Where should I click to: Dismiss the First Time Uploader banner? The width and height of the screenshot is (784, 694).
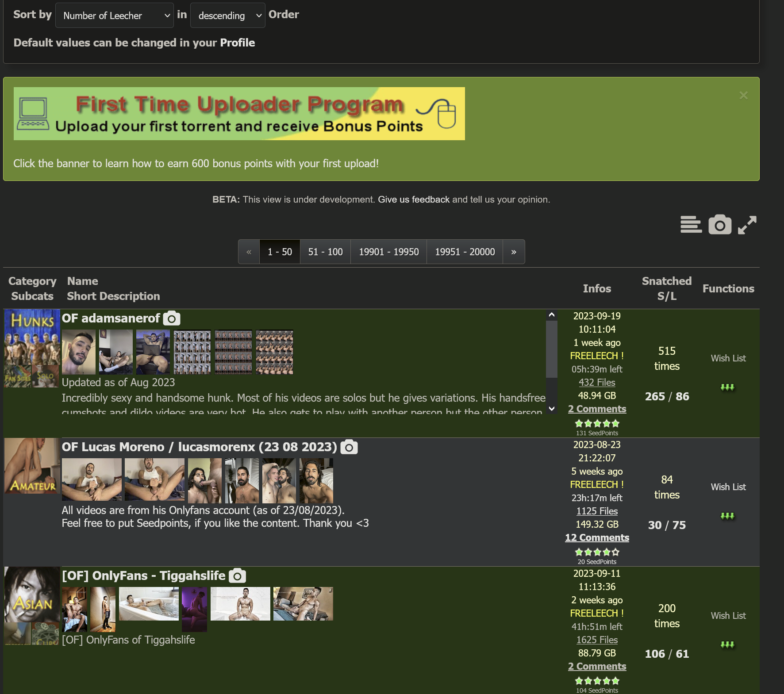coord(744,95)
